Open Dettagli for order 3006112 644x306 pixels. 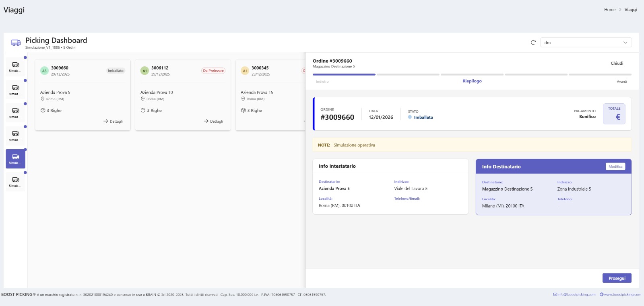pyautogui.click(x=213, y=121)
